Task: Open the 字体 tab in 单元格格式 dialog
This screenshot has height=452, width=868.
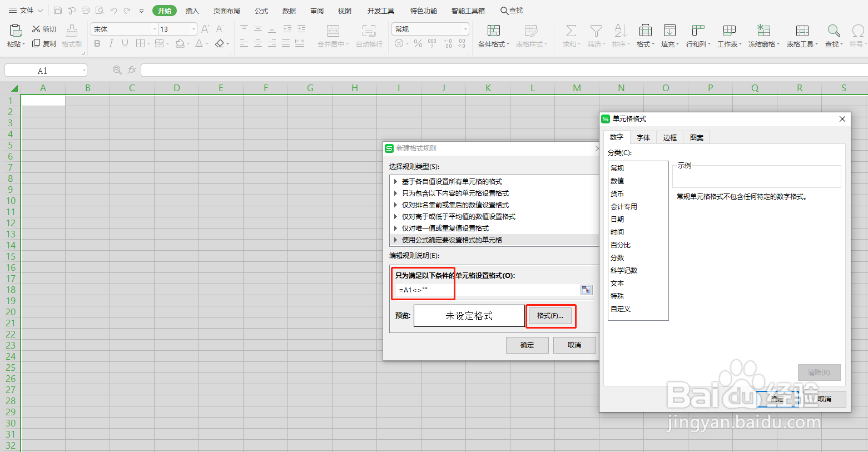Action: [643, 137]
